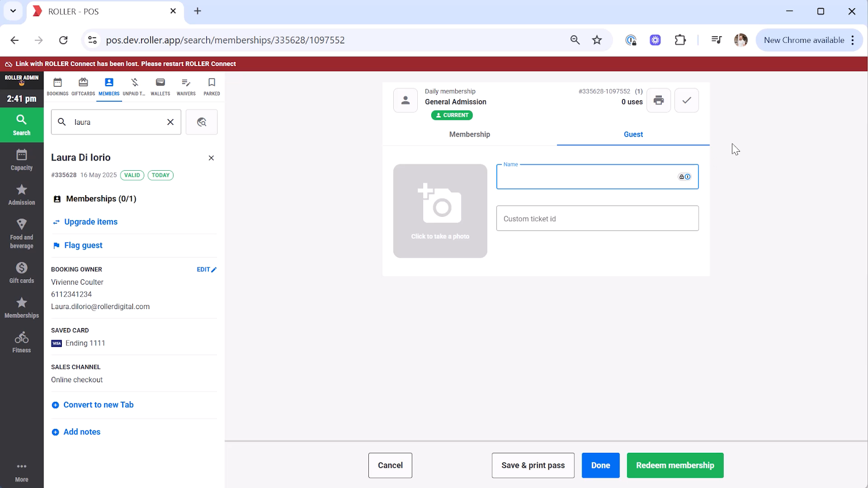Click the photo placeholder to take a photo
The width and height of the screenshot is (868, 488).
pyautogui.click(x=440, y=211)
